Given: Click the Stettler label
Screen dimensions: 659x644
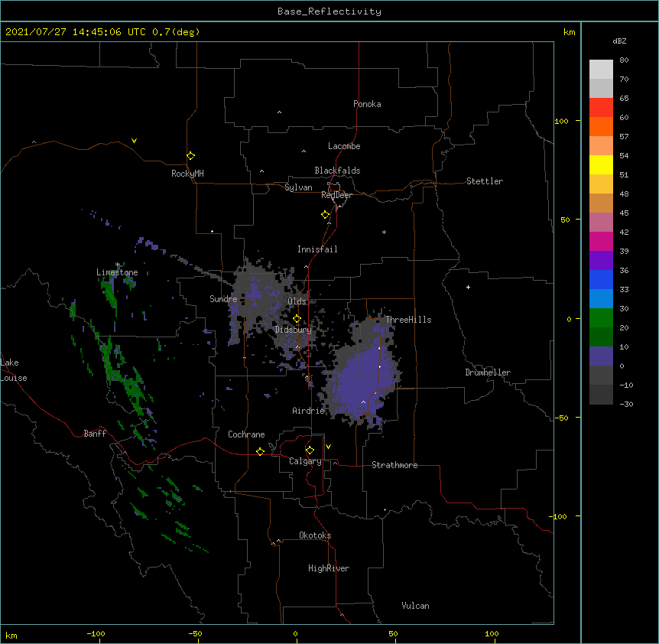Looking at the screenshot, I should click(485, 181).
